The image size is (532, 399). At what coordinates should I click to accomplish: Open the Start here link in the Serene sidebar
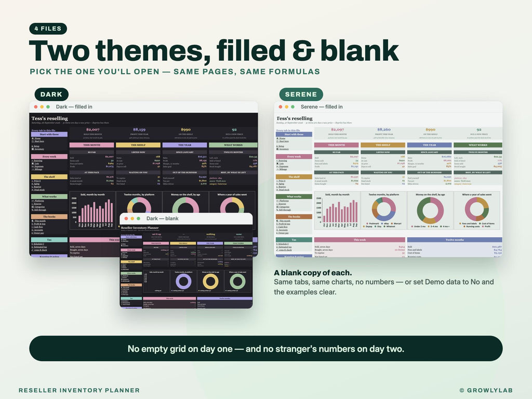click(282, 141)
